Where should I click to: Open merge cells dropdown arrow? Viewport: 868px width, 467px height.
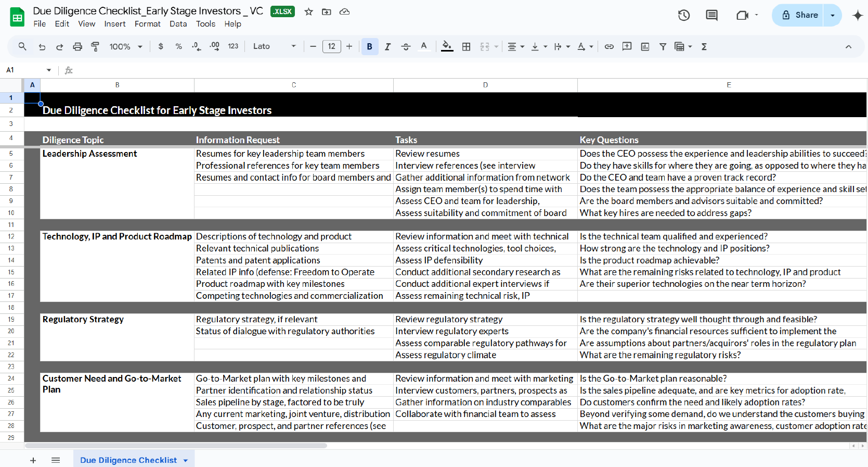496,46
